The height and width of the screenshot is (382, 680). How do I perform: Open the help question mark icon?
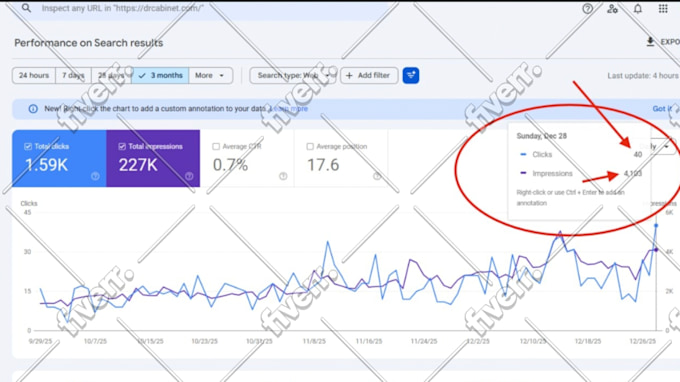(587, 9)
